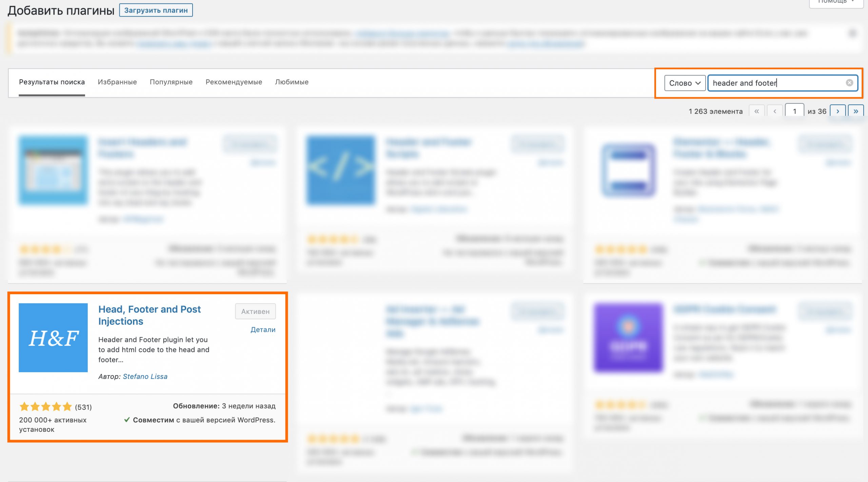Open author Stefano Lissa link
Image resolution: width=868 pixels, height=482 pixels.
tap(145, 376)
